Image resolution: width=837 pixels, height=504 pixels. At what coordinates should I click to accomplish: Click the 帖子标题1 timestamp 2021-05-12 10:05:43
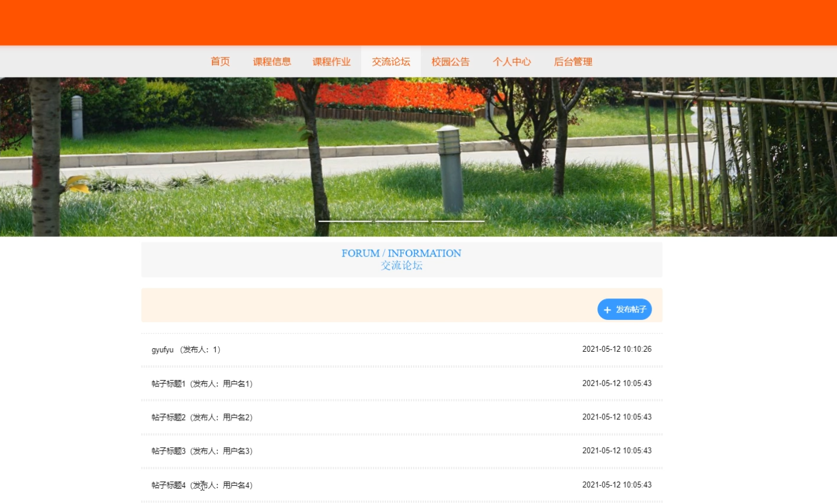(616, 384)
